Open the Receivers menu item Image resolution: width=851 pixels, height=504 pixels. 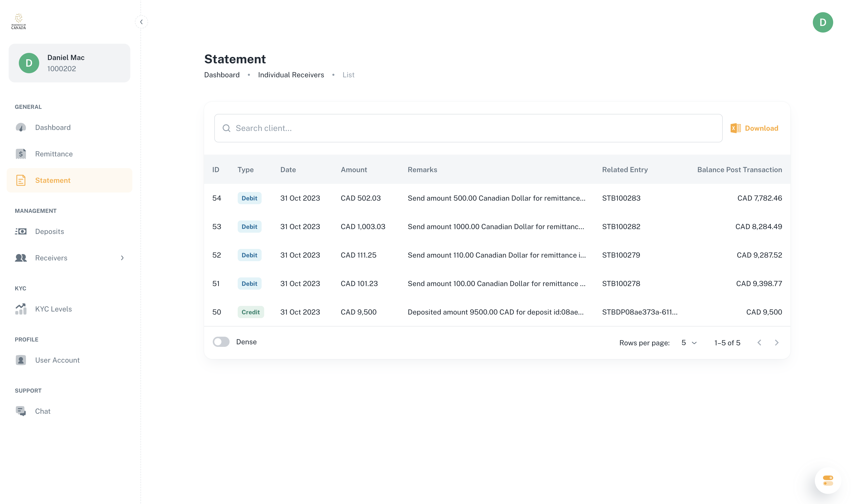51,258
